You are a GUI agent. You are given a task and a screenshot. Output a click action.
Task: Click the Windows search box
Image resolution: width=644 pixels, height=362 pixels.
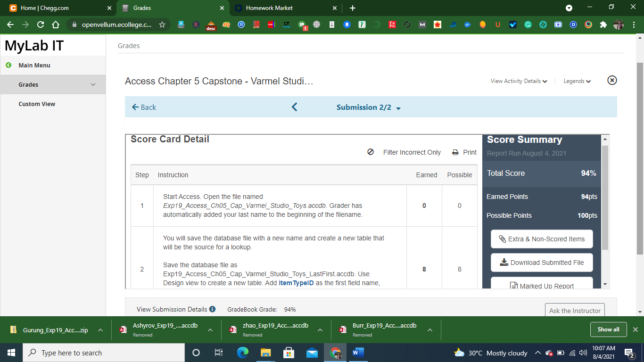104,353
